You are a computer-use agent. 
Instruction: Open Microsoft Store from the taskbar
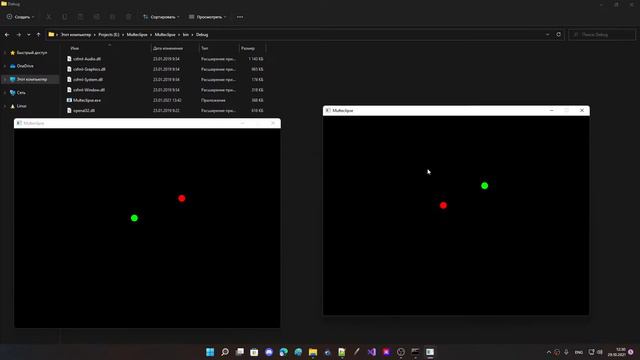pos(254,352)
